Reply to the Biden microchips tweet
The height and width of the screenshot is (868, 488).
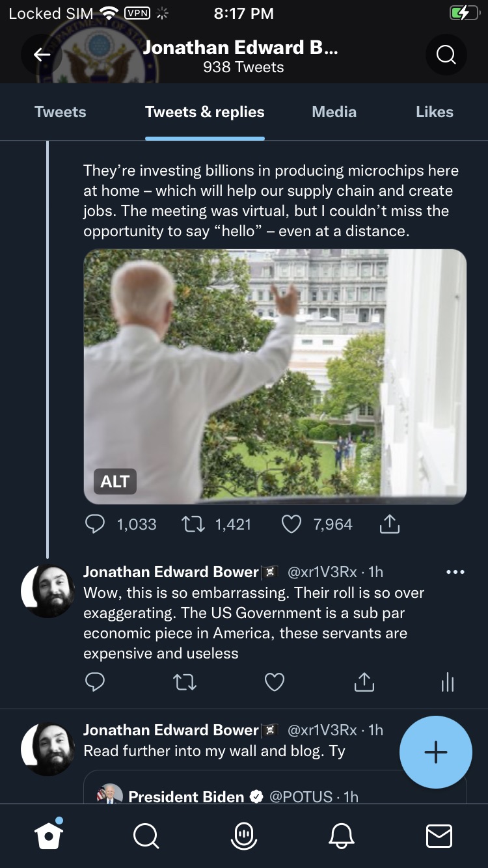pyautogui.click(x=95, y=524)
